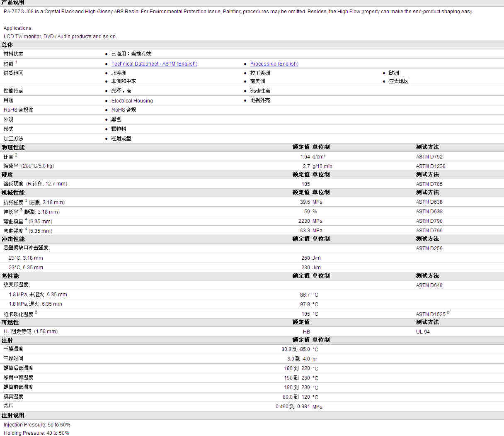This screenshot has width=504, height=436.
Task: Click the 注射说明 section header
Action: pos(13,415)
